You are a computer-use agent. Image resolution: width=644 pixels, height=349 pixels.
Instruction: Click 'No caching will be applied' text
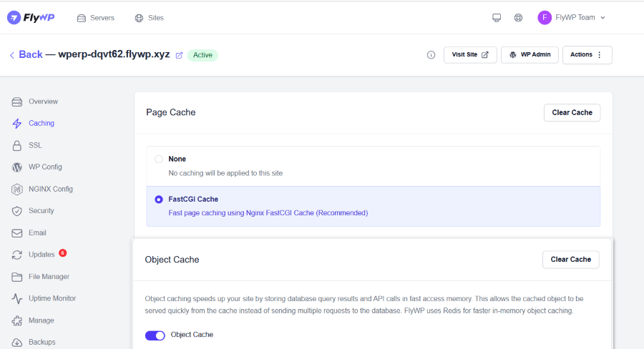click(225, 173)
